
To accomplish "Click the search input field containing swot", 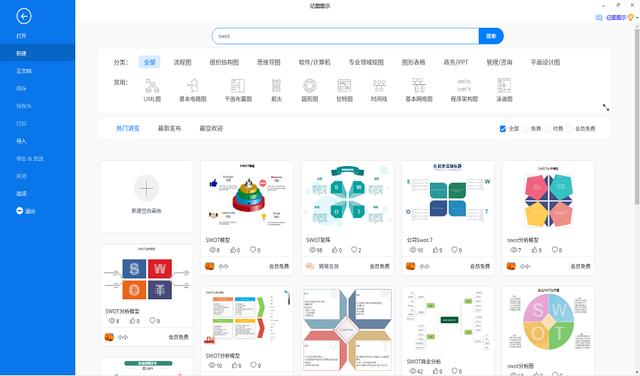I will (345, 36).
